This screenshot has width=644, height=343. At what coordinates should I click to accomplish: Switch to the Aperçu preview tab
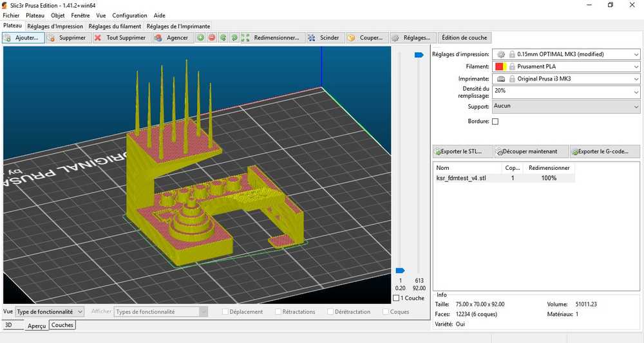(x=37, y=326)
